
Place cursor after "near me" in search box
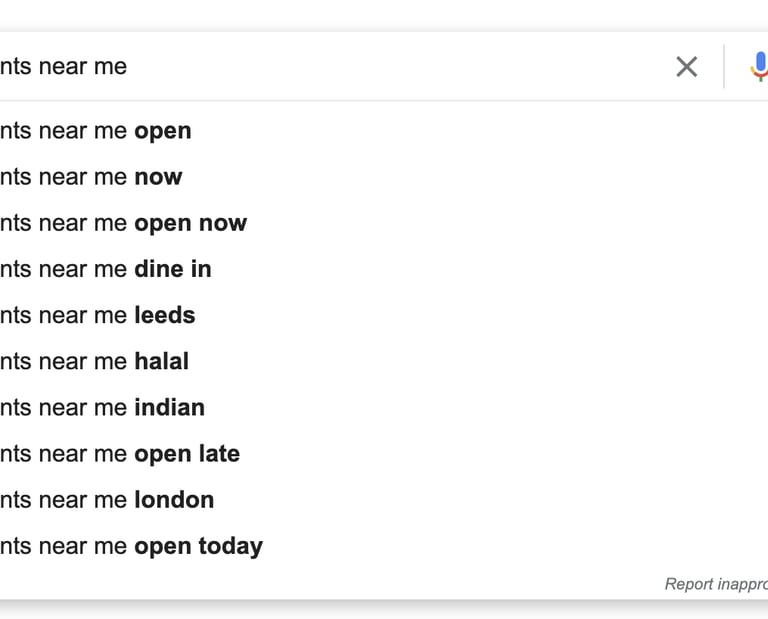click(x=128, y=67)
